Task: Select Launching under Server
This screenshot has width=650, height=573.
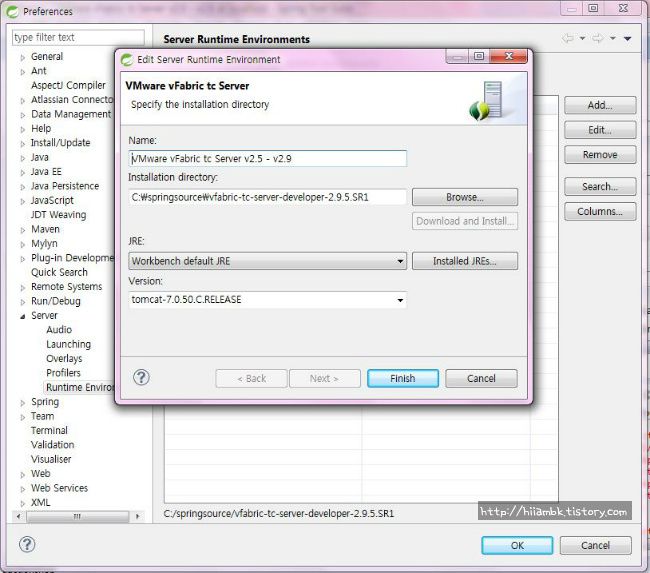Action: click(68, 345)
